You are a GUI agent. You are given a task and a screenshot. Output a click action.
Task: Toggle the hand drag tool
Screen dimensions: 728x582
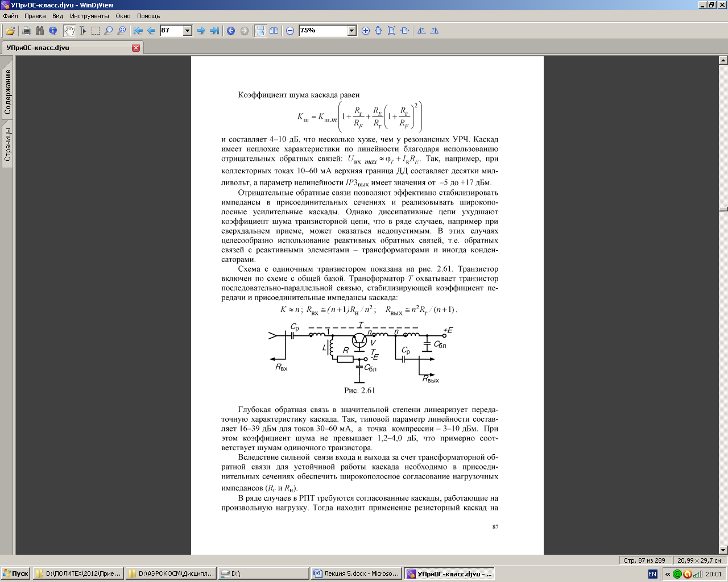(x=69, y=31)
